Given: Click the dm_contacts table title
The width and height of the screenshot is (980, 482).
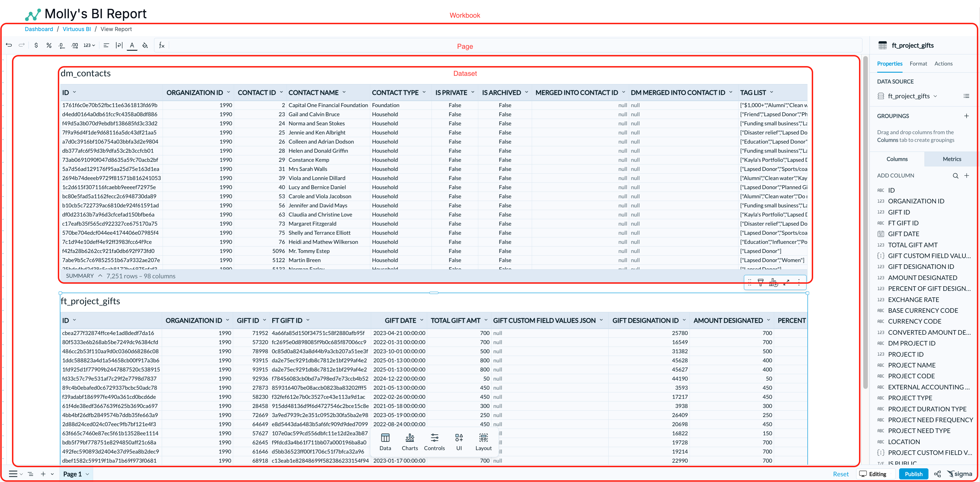Looking at the screenshot, I should coord(86,73).
